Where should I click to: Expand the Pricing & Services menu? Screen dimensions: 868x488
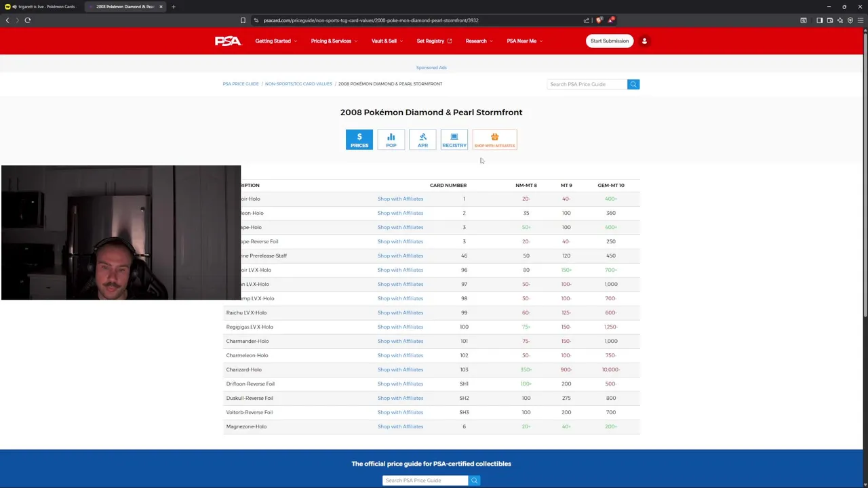pos(334,41)
